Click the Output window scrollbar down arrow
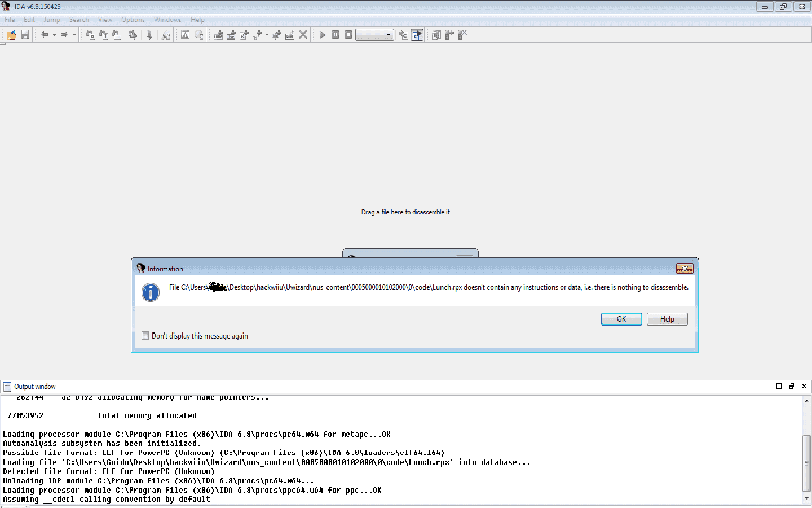812x508 pixels. pyautogui.click(x=807, y=498)
